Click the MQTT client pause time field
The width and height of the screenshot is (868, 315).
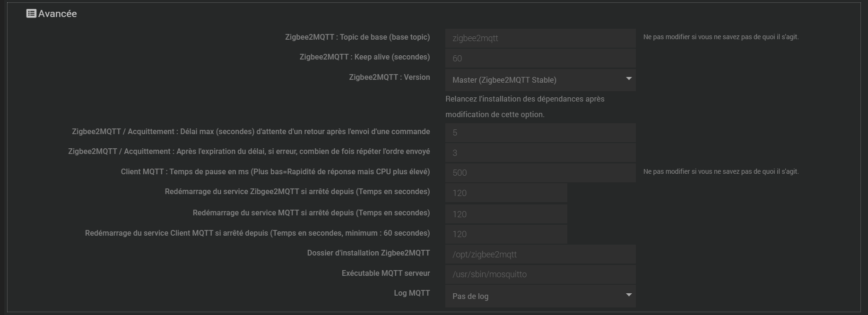pos(540,173)
